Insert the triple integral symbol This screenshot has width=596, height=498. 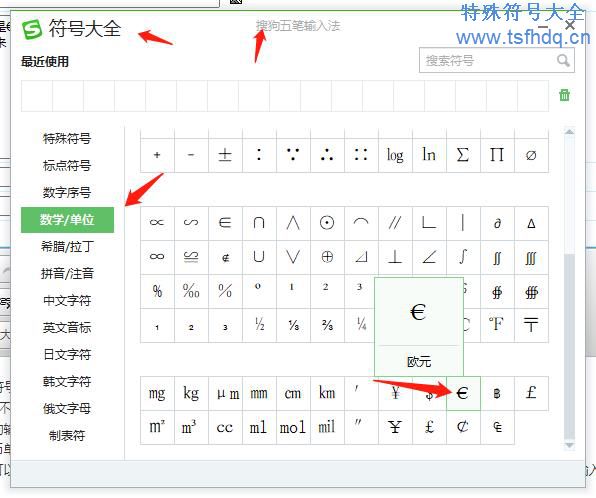click(x=531, y=257)
